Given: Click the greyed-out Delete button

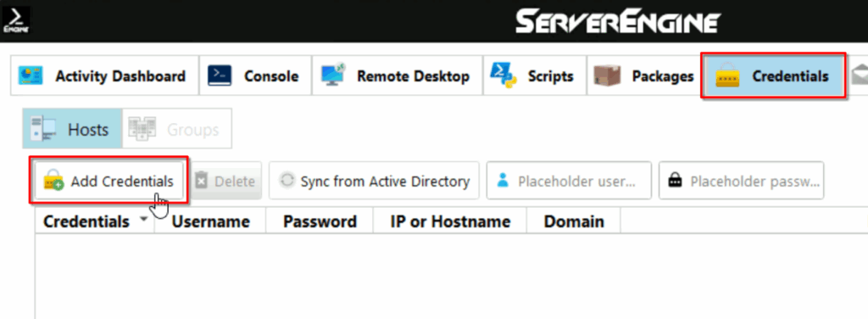Looking at the screenshot, I should point(226,181).
